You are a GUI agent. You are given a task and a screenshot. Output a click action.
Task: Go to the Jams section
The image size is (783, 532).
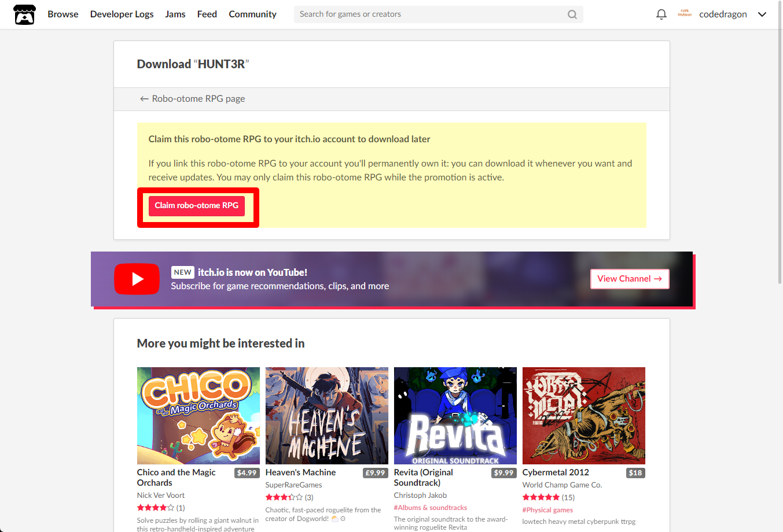coord(175,14)
